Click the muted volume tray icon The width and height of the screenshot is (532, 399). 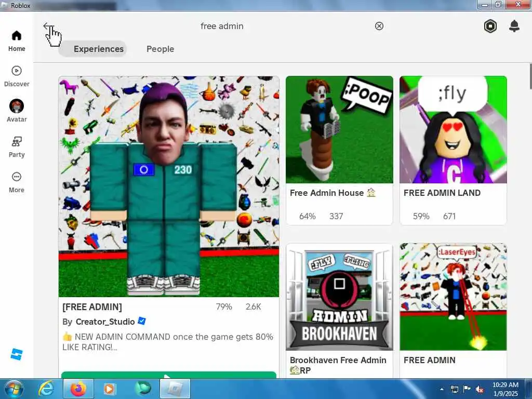[x=480, y=390]
